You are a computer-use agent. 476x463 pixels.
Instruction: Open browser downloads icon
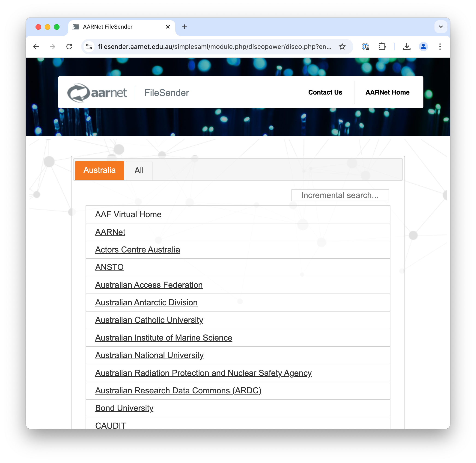coord(406,46)
